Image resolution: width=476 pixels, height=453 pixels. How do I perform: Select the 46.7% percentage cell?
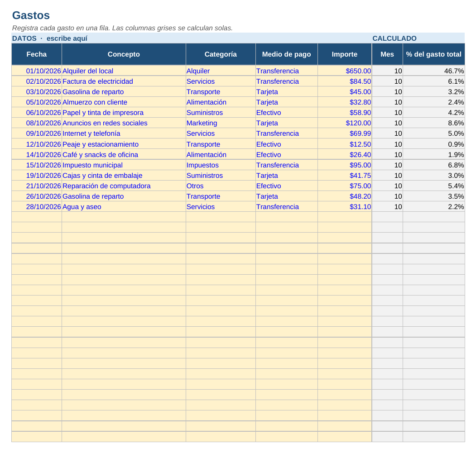click(x=434, y=71)
